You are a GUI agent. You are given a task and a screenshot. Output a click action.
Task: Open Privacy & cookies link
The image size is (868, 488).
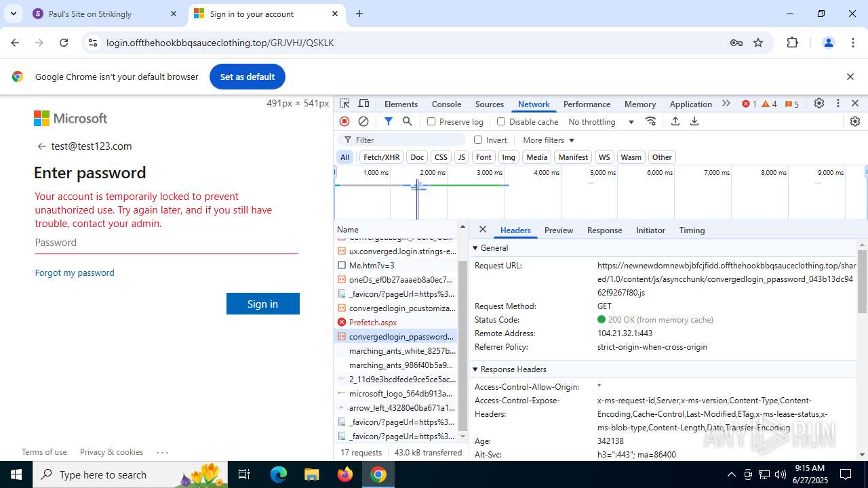pos(111,452)
